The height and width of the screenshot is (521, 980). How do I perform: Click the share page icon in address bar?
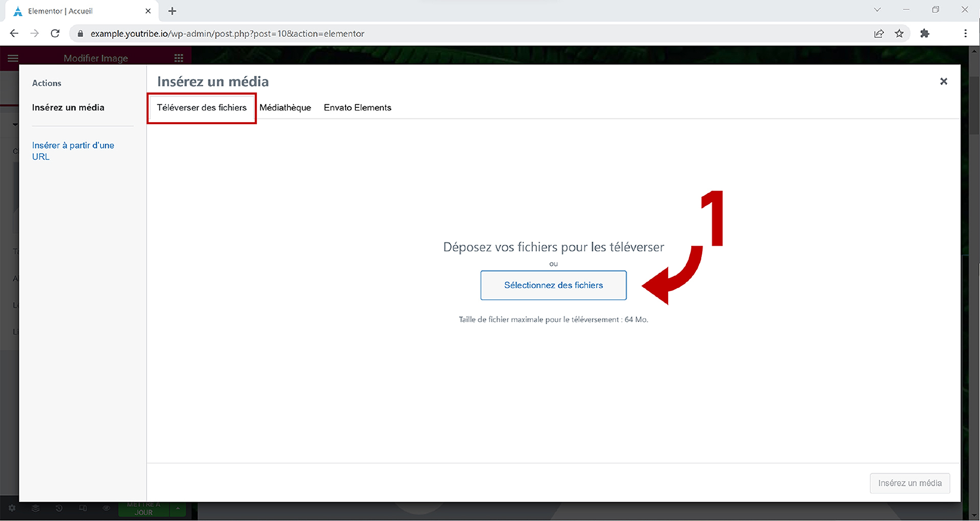coord(878,34)
